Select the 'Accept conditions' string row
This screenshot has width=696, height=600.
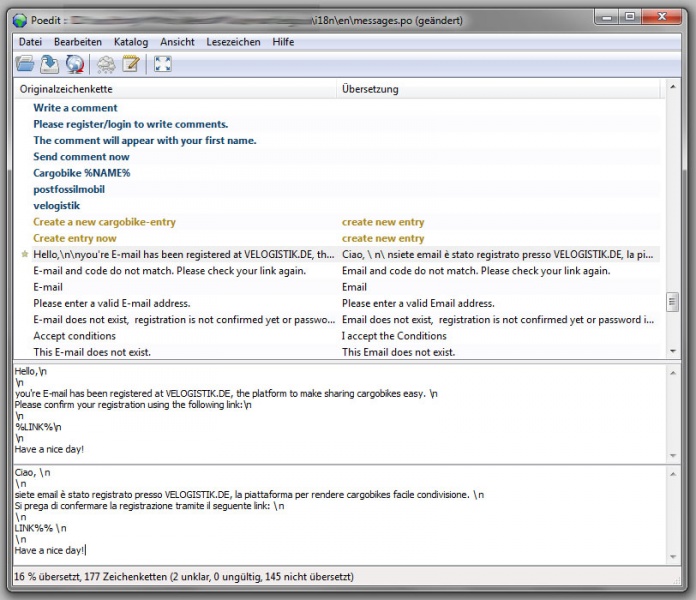click(x=74, y=336)
